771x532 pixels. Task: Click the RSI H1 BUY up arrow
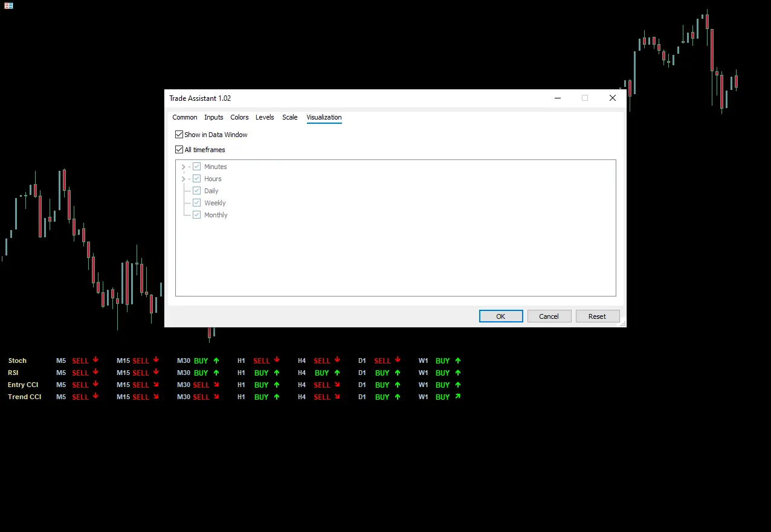[277, 373]
